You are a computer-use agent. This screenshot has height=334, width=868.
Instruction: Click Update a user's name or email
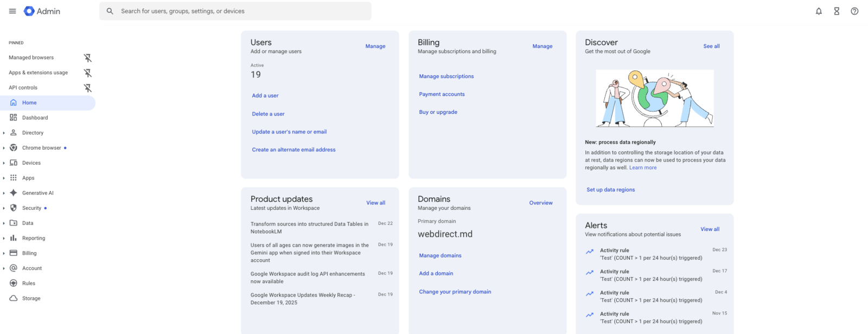(x=289, y=132)
